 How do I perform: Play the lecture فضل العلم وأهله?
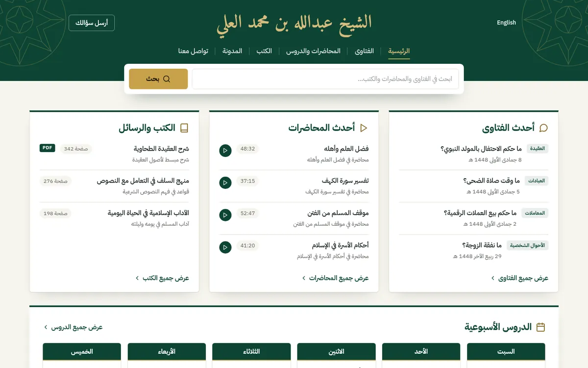(x=225, y=150)
